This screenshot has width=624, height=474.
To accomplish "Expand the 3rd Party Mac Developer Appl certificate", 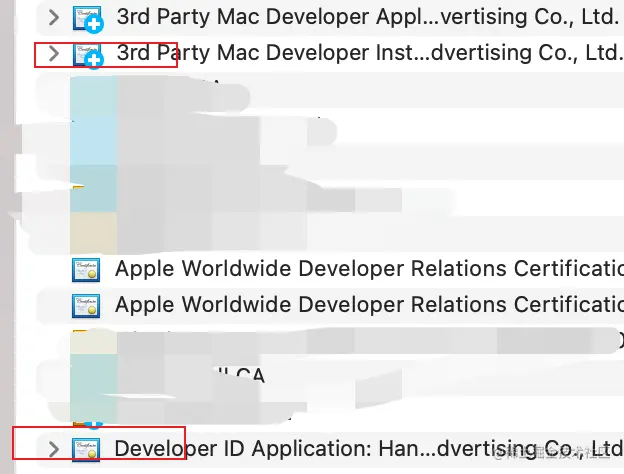I will tap(53, 18).
